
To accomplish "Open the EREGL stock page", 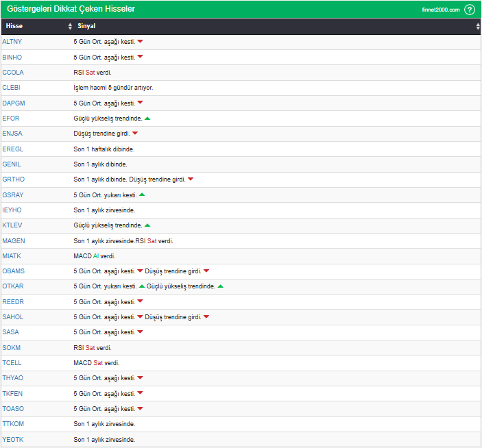I will (12, 149).
